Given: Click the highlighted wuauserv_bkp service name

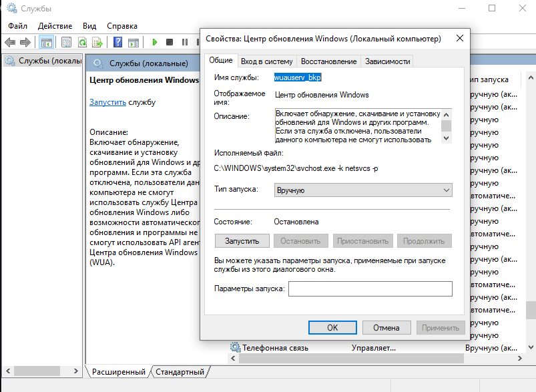Looking at the screenshot, I should [x=298, y=77].
